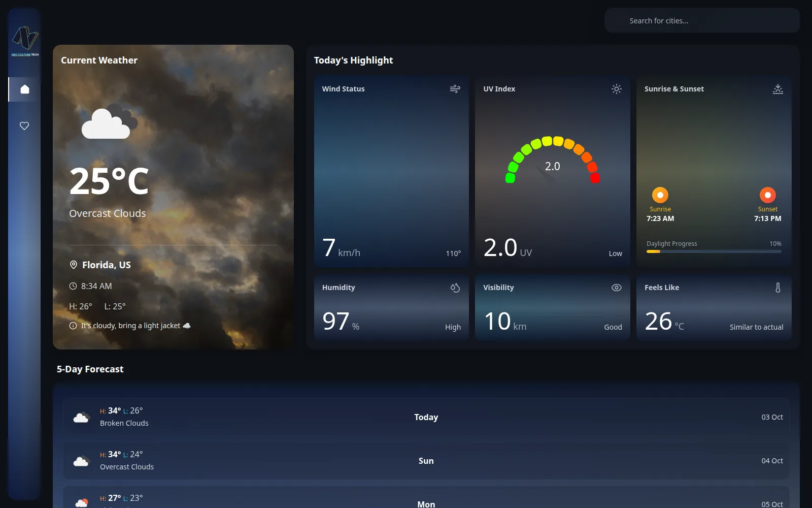The height and width of the screenshot is (508, 812).
Task: Click the sunset icon in Sunrise & Sunset header
Action: click(777, 89)
